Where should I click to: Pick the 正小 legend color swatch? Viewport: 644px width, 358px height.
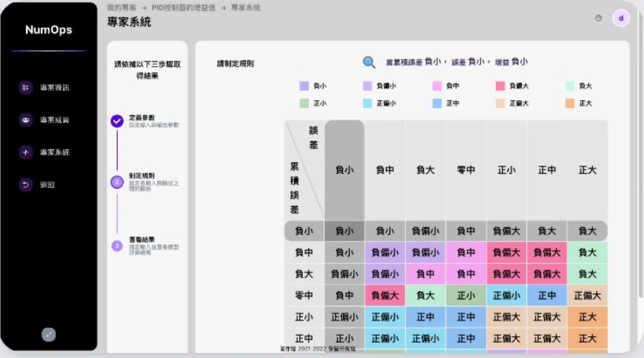coord(304,103)
